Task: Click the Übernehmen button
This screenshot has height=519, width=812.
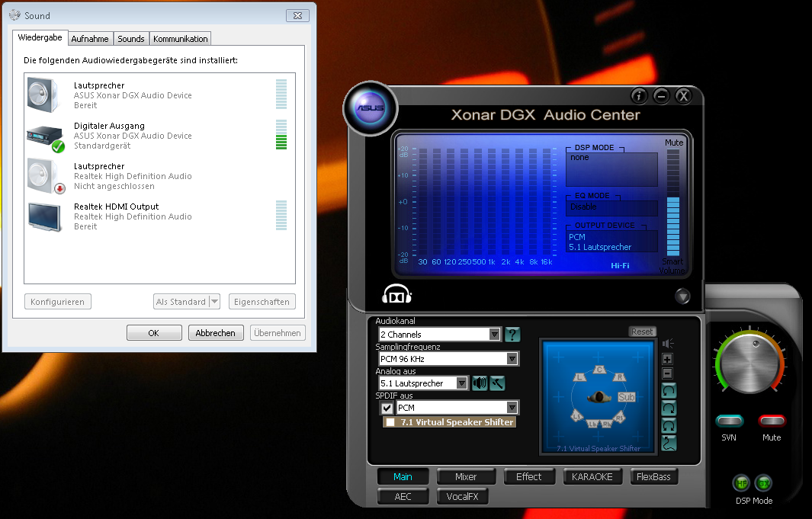Action: 278,333
